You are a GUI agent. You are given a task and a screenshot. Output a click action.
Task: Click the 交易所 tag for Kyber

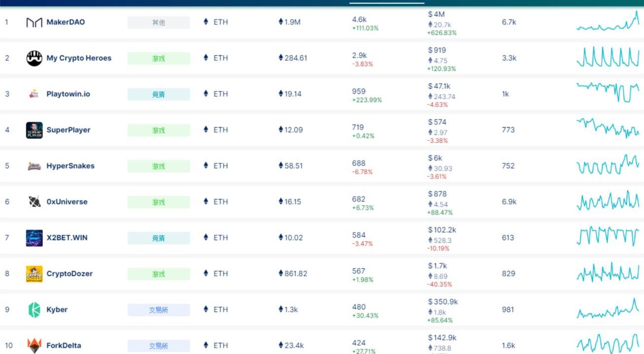(159, 310)
